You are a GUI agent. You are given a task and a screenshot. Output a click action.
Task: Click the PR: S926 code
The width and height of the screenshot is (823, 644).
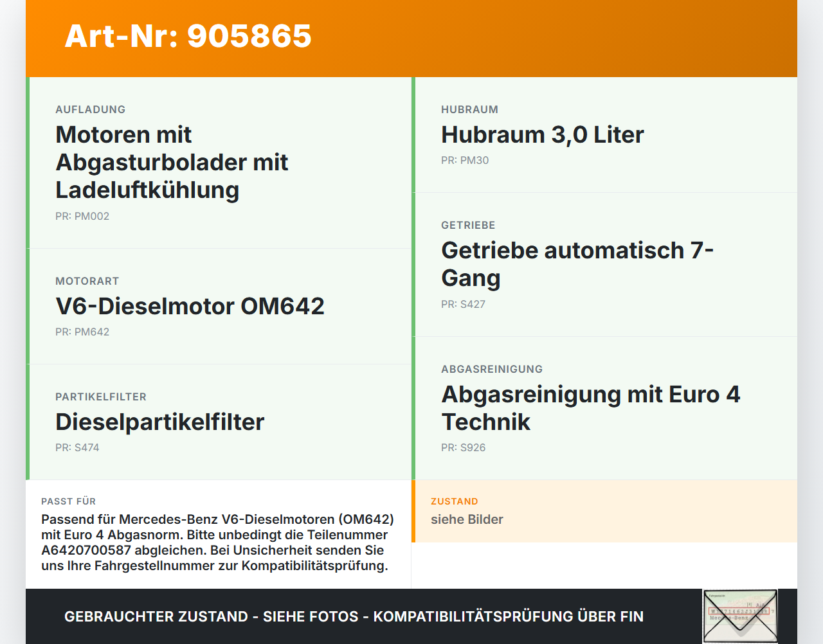[463, 447]
